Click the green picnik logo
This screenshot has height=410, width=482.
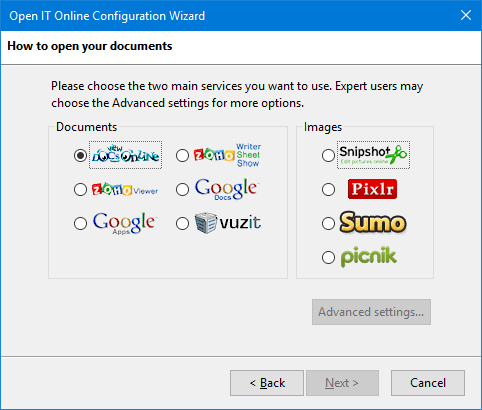[369, 257]
